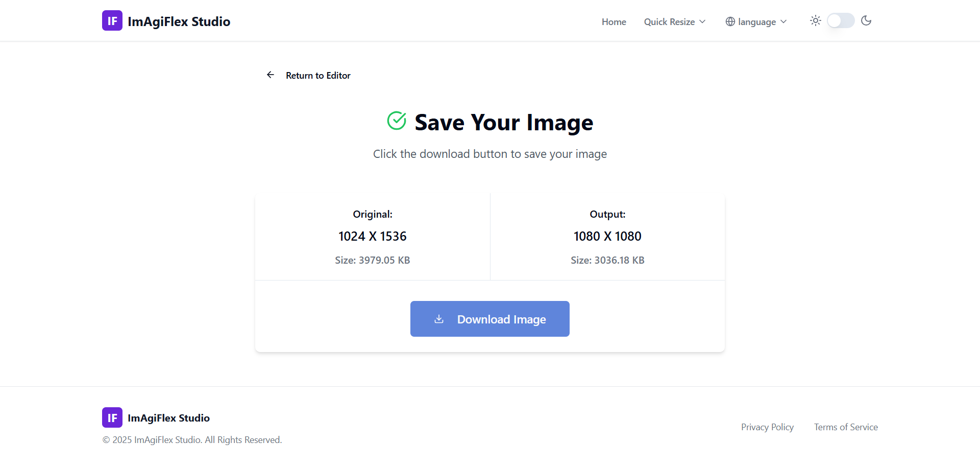Open the Quick Resize chevron menu
This screenshot has height=466, width=980.
(702, 21)
